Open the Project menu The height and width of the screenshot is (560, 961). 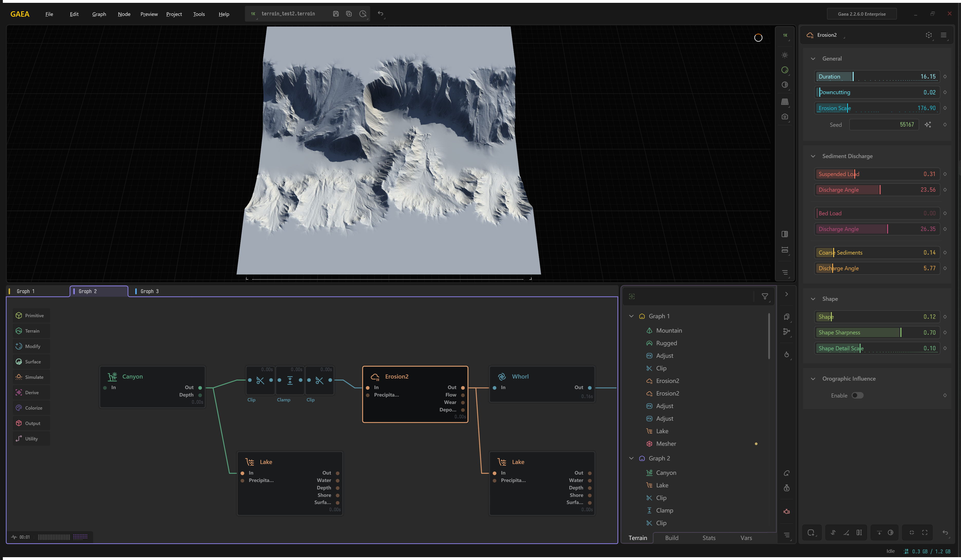174,14
